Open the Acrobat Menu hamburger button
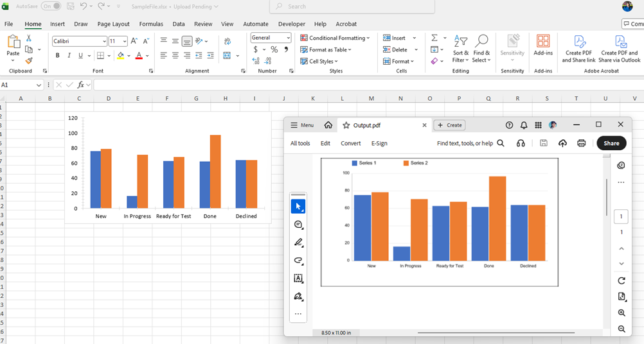Screen dimensions: 644x344 point(302,125)
